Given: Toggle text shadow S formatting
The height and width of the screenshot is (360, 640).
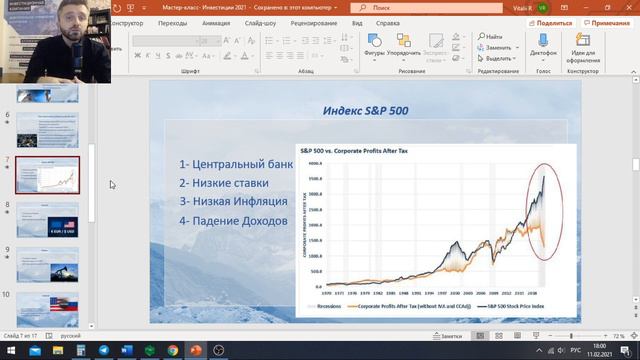Looking at the screenshot, I should [168, 56].
